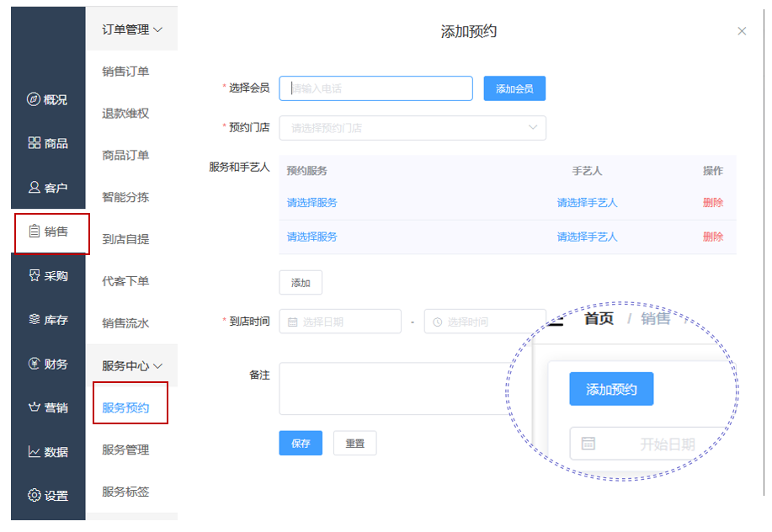Open the 库存 inventory section
772x532 pixels.
48,320
